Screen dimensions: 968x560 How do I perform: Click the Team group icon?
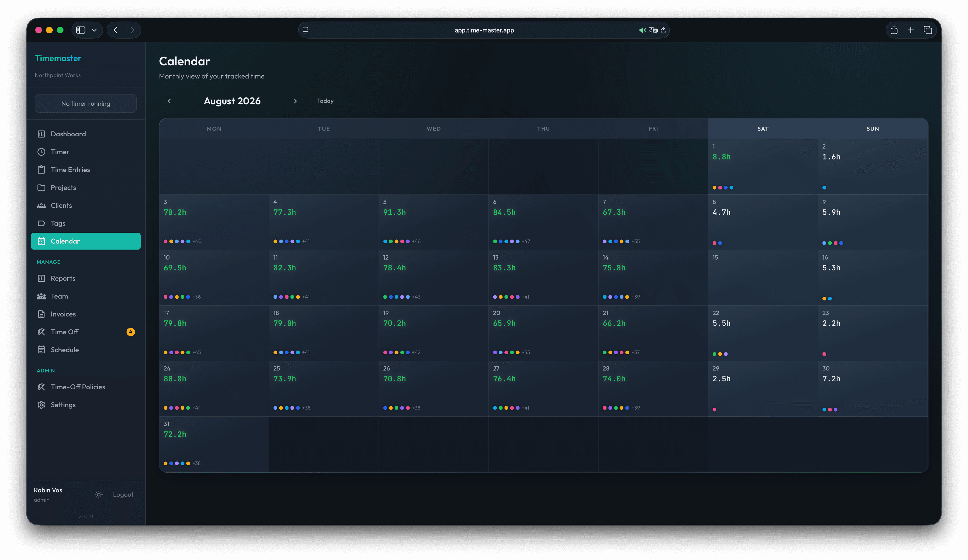(41, 296)
